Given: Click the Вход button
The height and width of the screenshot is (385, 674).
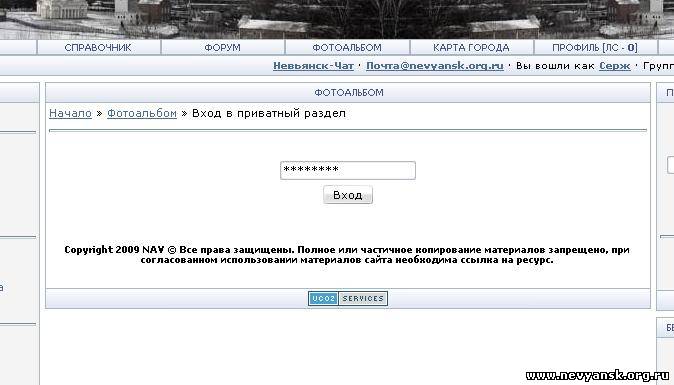Looking at the screenshot, I should coord(348,195).
